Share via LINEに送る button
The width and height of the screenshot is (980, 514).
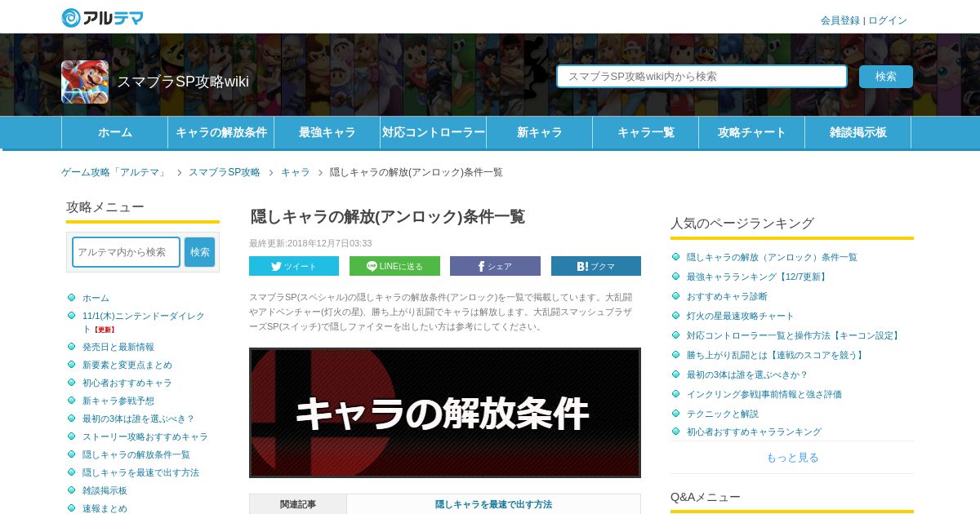pyautogui.click(x=394, y=266)
